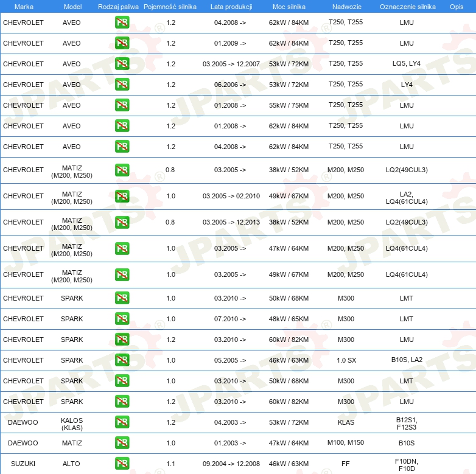The height and width of the screenshot is (474, 476).
Task: Click fuel icon in Daewoo Matiz row
Action: point(122,443)
